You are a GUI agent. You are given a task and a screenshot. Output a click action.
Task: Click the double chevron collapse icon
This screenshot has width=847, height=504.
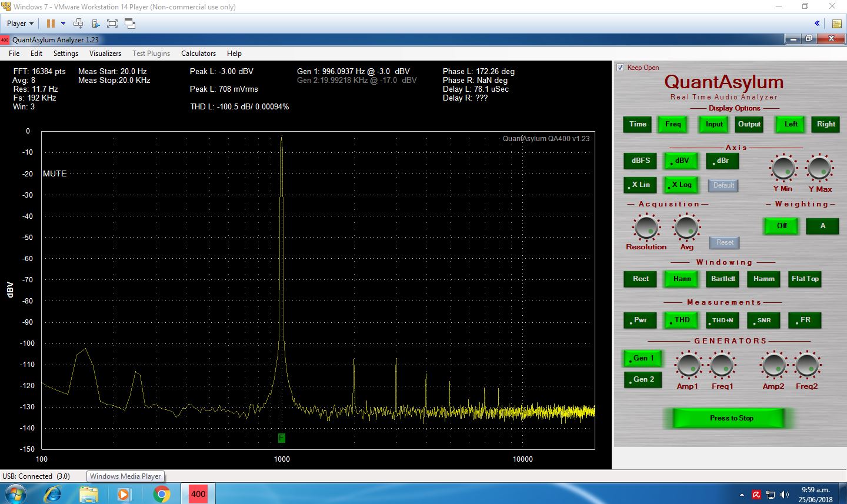click(x=817, y=24)
